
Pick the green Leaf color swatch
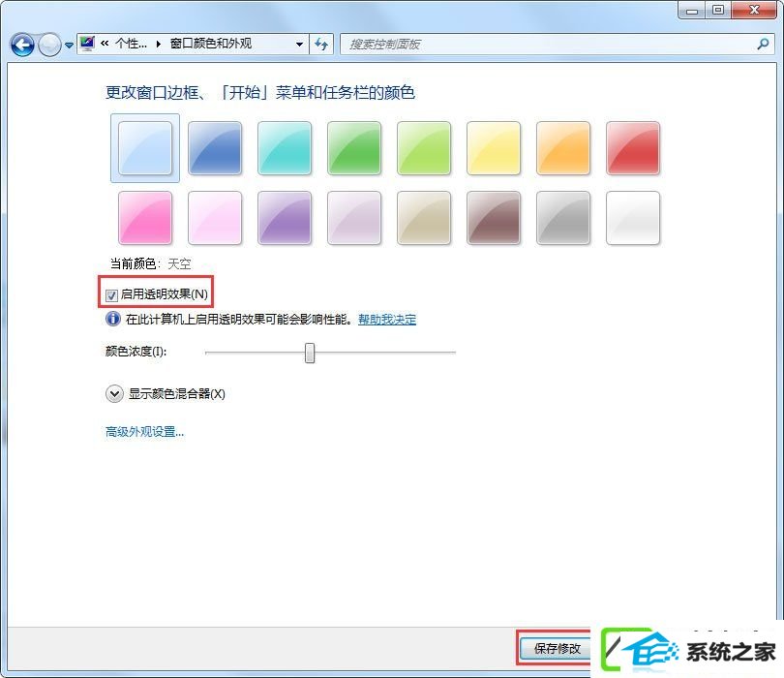(x=354, y=148)
